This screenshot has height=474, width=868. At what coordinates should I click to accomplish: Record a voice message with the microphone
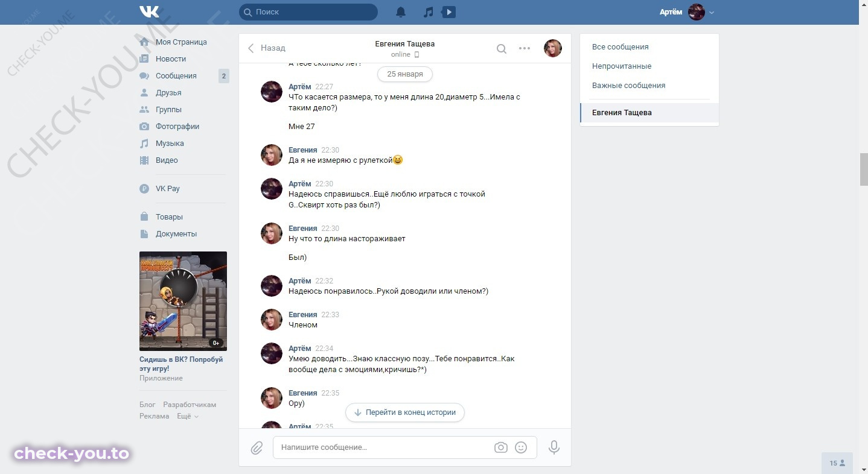point(554,447)
